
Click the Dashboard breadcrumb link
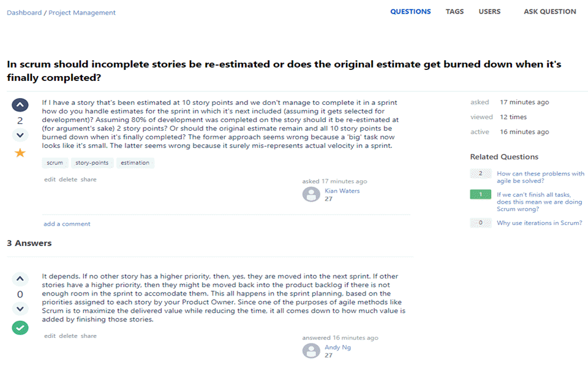24,12
